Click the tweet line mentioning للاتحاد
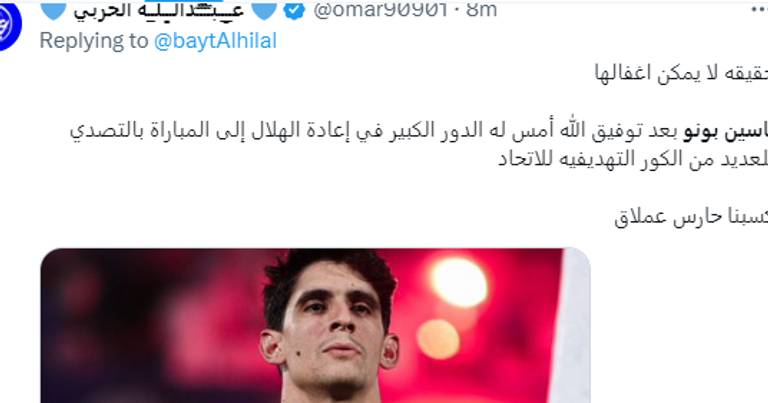The image size is (768, 403). pyautogui.click(x=633, y=159)
